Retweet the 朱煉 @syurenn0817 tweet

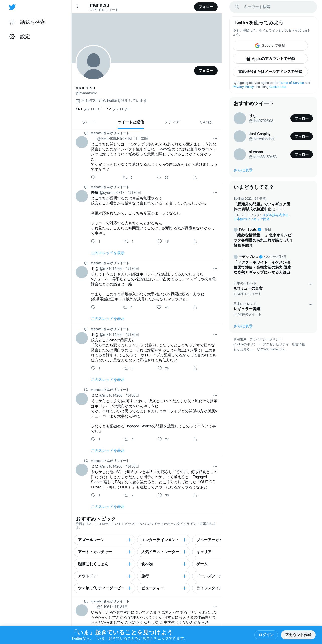[x=126, y=241]
